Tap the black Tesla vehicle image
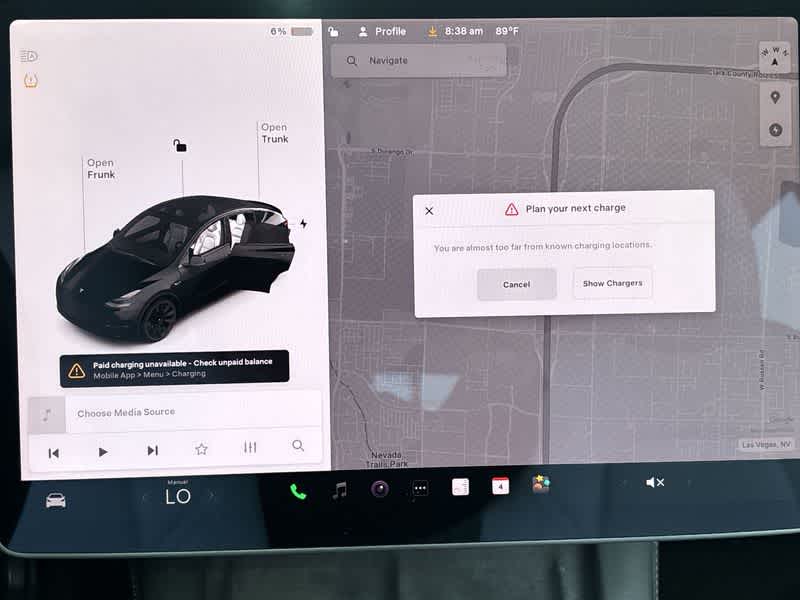 click(176, 268)
